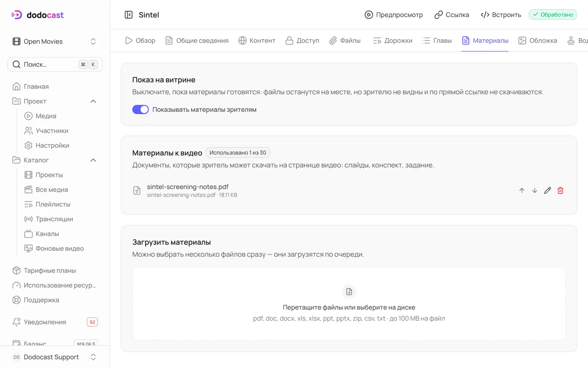Move sintel-screening-notes.pdf up with arrow icon
The width and height of the screenshot is (588, 368).
(x=522, y=190)
